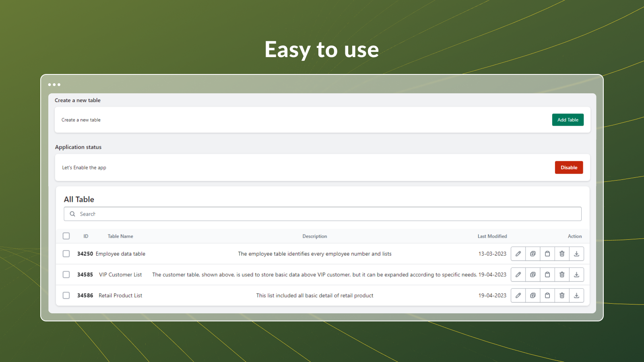The height and width of the screenshot is (362, 644).
Task: Select the VIP Customer List checkbox
Action: coord(66,275)
